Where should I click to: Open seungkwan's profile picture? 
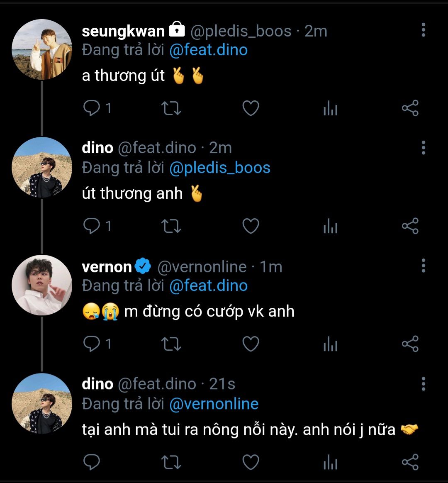pos(41,49)
